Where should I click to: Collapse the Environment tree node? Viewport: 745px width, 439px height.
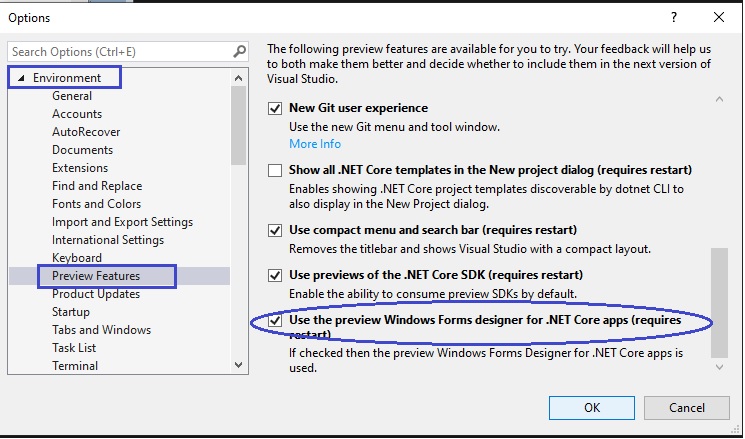20,78
